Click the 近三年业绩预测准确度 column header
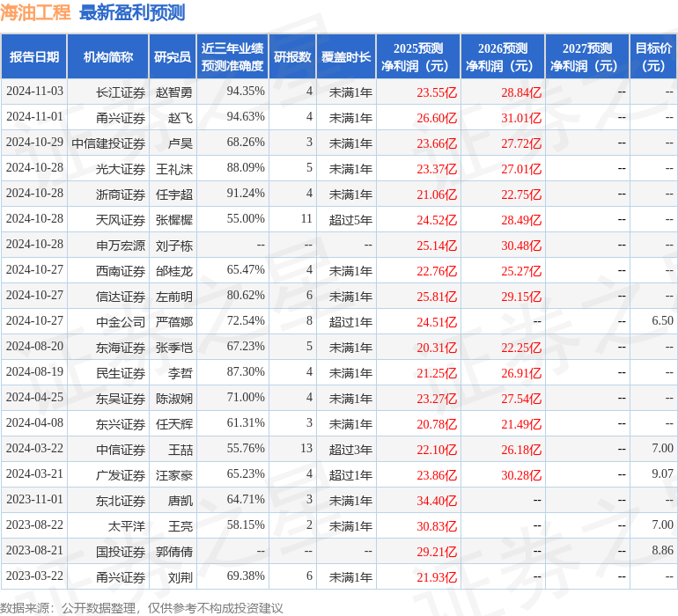 [x=232, y=56]
